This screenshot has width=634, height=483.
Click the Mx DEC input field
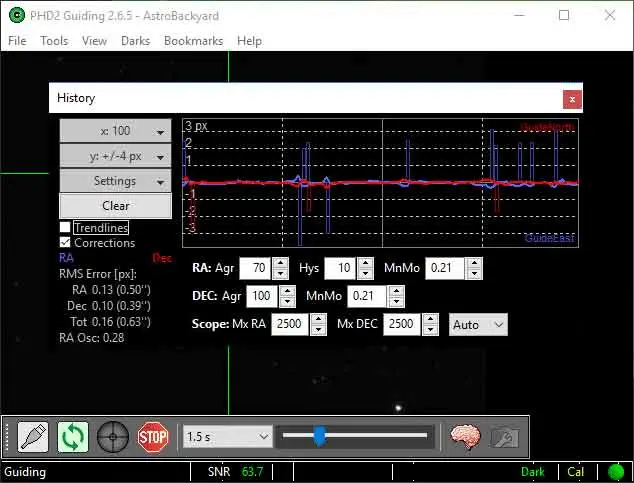click(402, 324)
